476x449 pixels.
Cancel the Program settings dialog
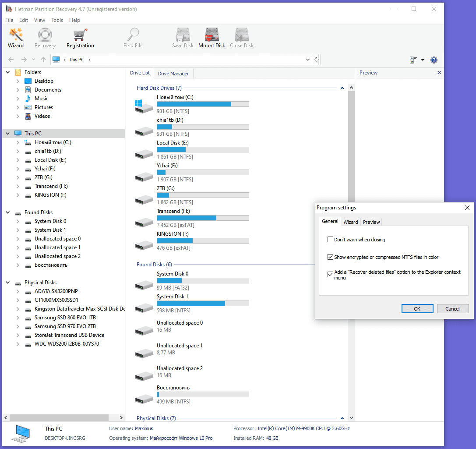point(452,309)
